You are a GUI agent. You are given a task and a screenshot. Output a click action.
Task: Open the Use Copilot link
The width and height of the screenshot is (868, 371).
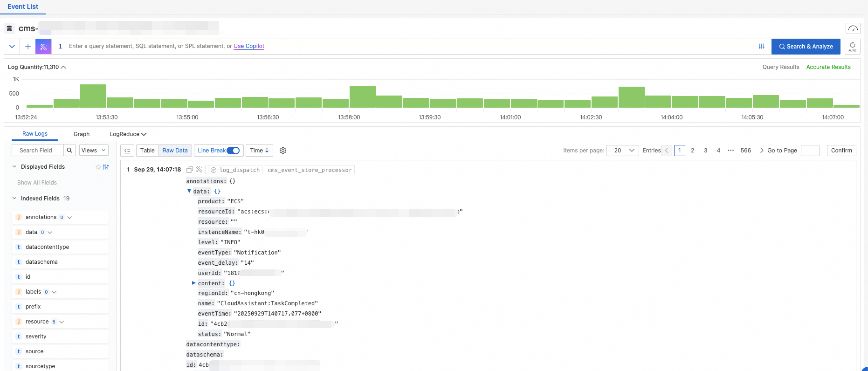[x=249, y=46]
